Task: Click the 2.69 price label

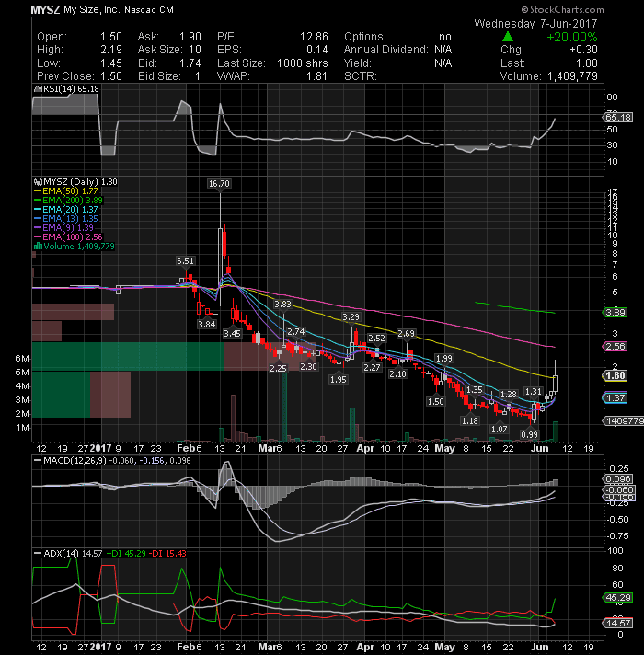Action: (x=406, y=333)
